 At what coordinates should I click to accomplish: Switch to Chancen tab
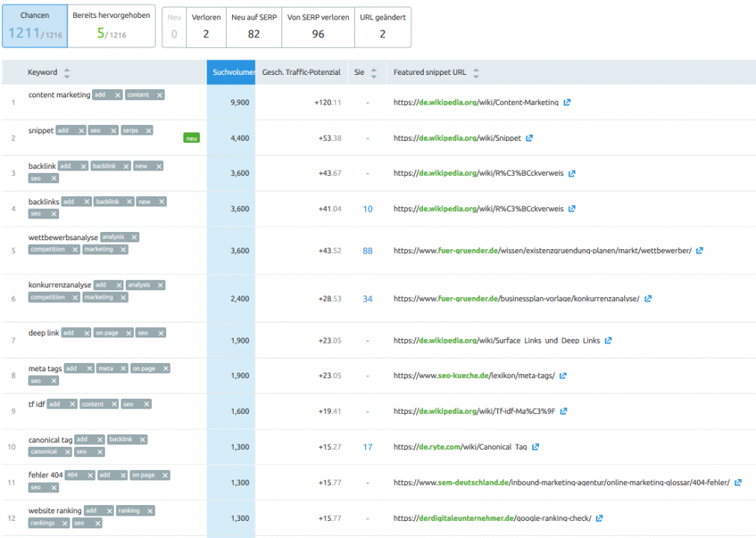(x=34, y=26)
